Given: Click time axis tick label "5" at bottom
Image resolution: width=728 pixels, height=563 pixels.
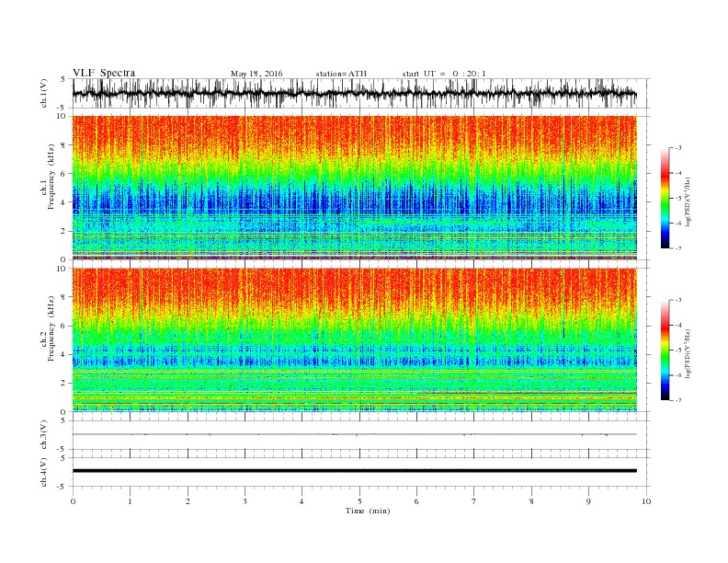Looking at the screenshot, I should 359,501.
